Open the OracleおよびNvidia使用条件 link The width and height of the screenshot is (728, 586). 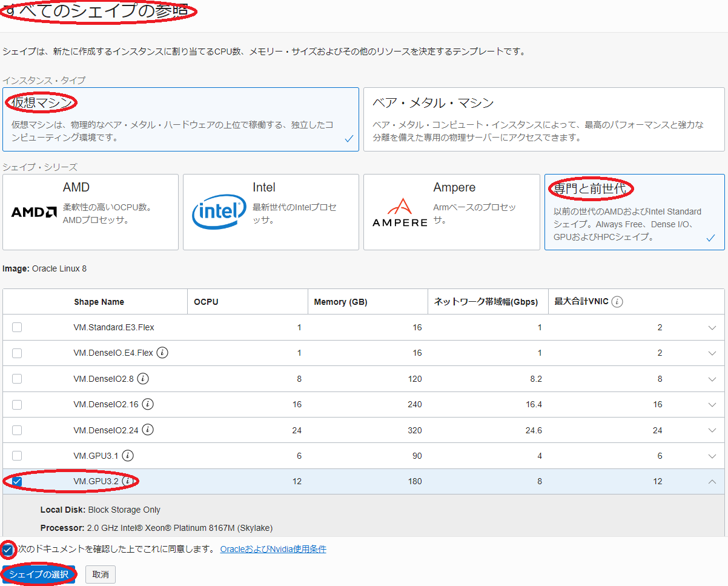point(273,550)
